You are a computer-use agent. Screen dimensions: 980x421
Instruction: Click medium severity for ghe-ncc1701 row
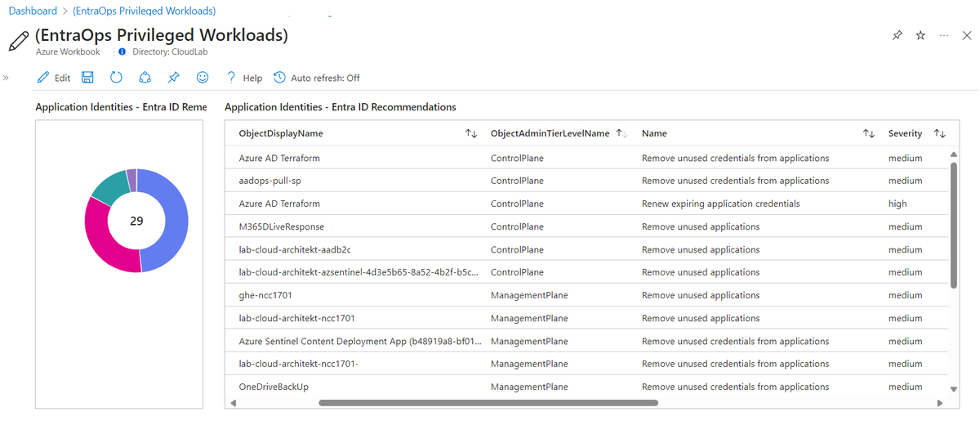(905, 295)
